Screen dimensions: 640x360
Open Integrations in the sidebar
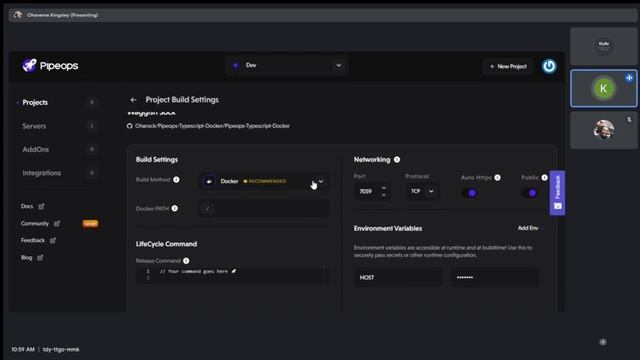42,173
